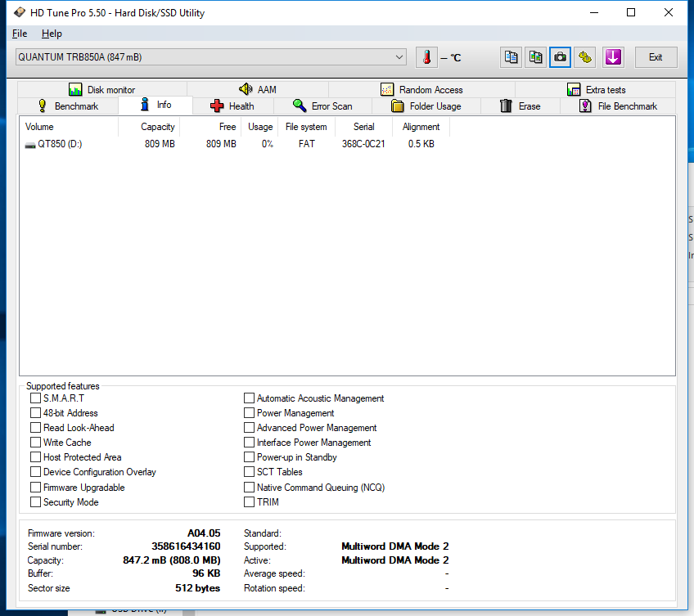Toggle Automatic Acoustic Management checkbox
The height and width of the screenshot is (616, 694).
tap(249, 398)
